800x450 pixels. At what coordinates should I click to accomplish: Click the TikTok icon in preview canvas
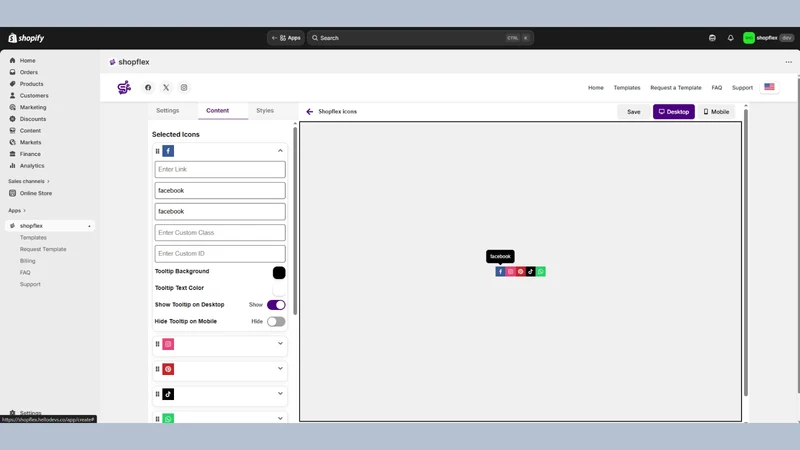point(531,271)
